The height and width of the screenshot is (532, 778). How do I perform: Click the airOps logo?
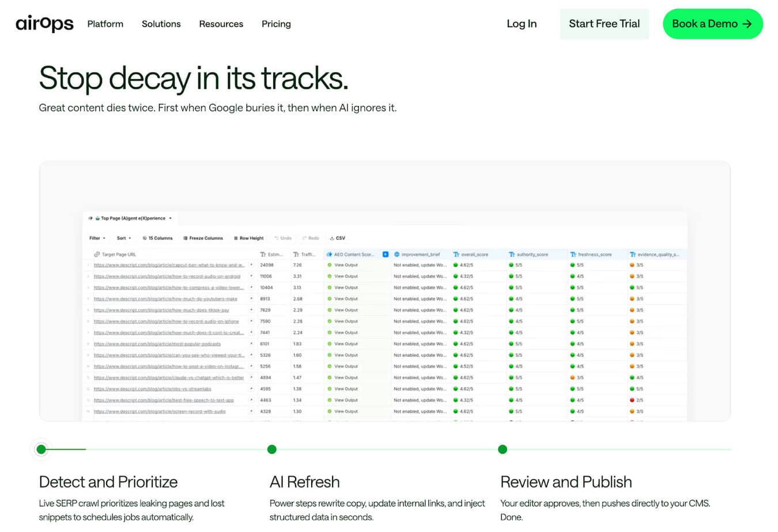44,24
